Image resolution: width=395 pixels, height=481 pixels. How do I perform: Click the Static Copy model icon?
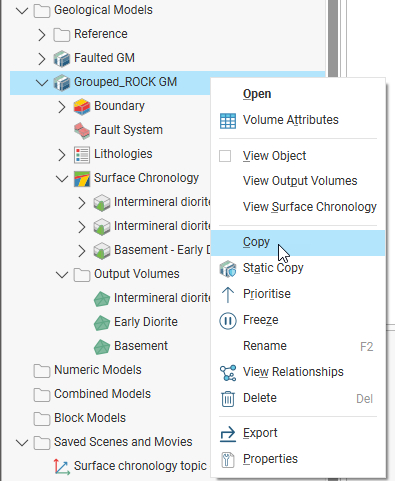click(228, 269)
